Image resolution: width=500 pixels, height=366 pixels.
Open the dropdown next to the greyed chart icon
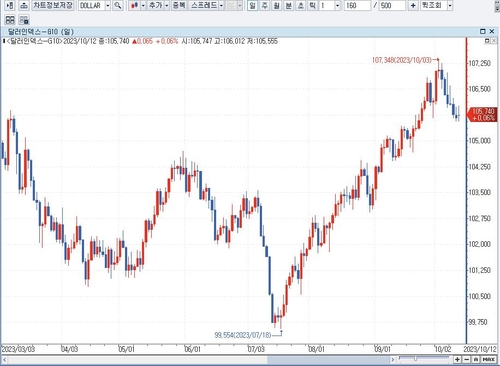click(x=240, y=5)
